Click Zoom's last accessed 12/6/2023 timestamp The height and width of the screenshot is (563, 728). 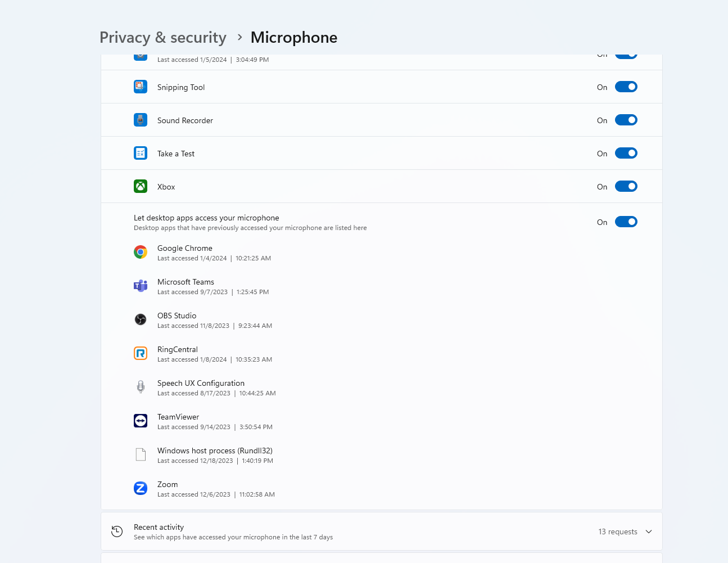click(x=216, y=494)
